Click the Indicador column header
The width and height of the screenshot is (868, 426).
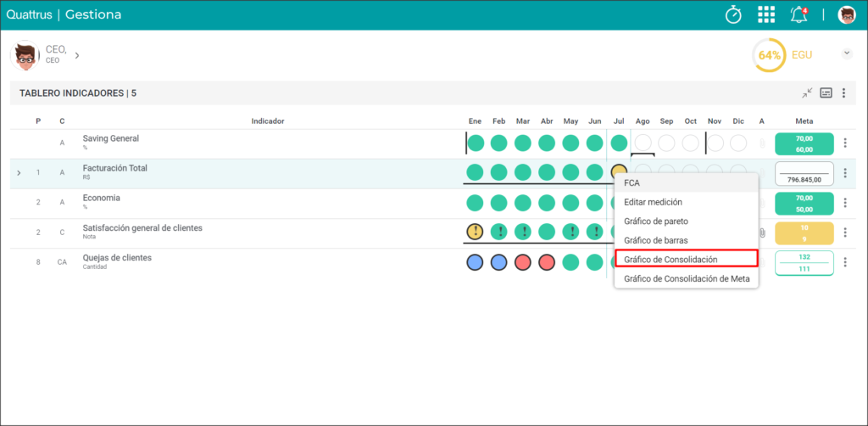tap(268, 121)
